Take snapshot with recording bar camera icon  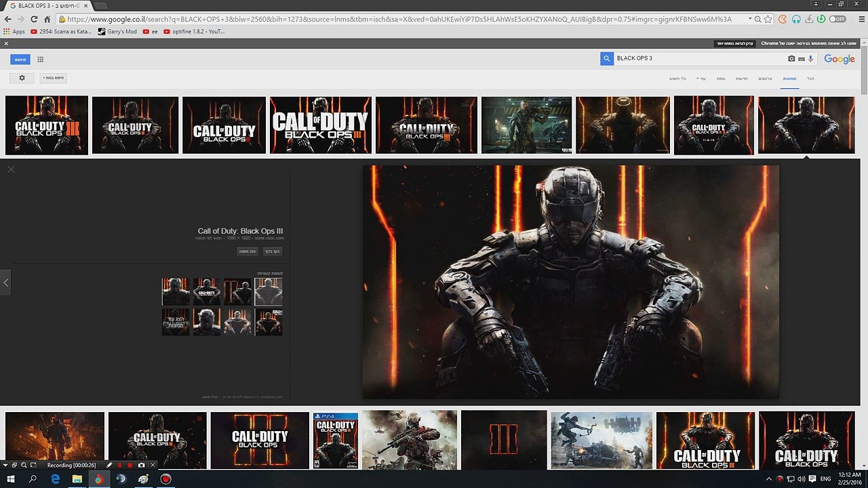point(141,466)
